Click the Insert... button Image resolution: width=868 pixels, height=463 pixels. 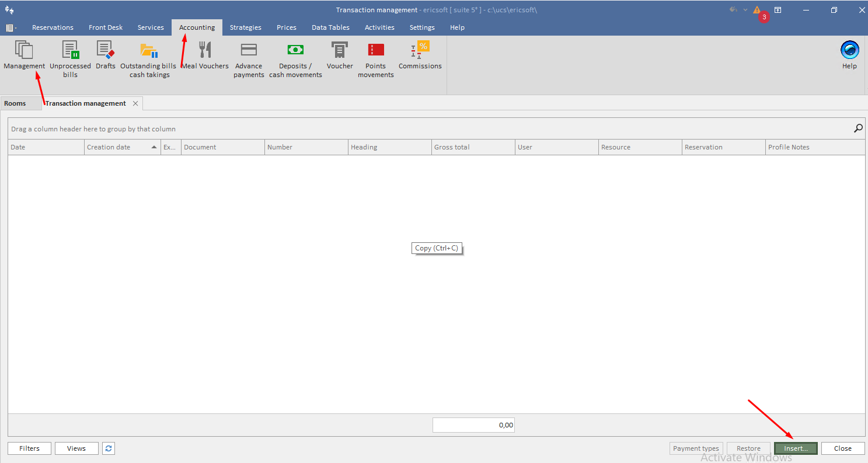point(796,448)
